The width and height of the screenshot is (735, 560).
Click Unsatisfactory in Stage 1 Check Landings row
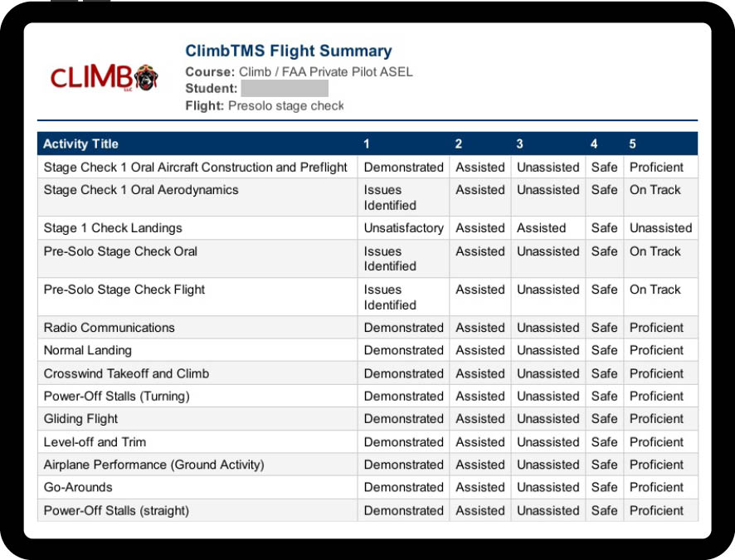[404, 228]
